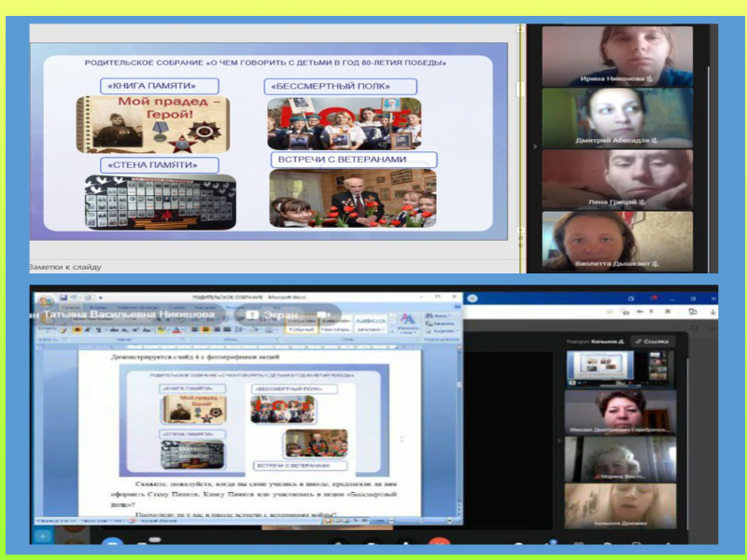Open the line spacing menu in Word

239,329
